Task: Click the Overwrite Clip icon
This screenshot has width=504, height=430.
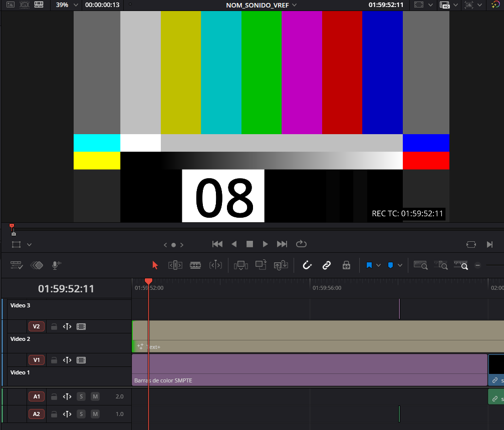Action: [x=261, y=265]
